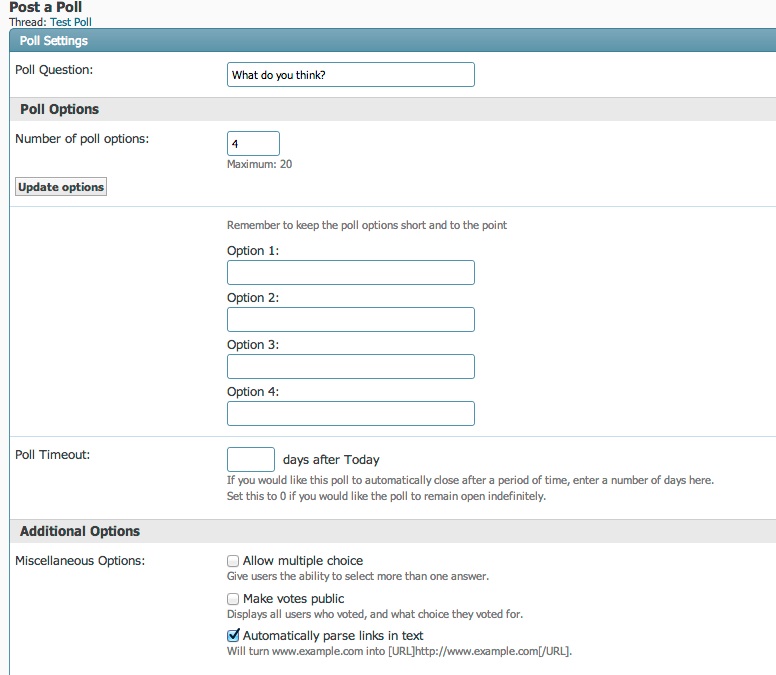Click the 'Miscellaneous Options:' label

point(79,560)
